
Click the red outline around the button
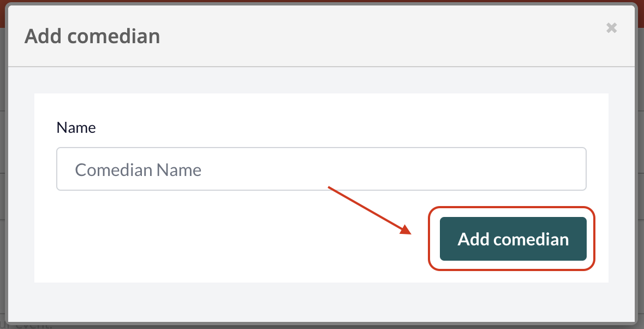pos(511,207)
